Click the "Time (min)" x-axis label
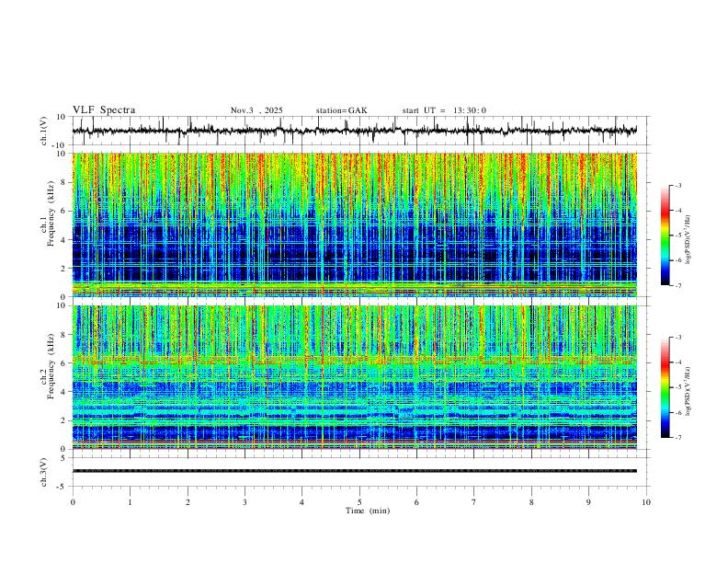This screenshot has height=563, width=728. point(368,511)
